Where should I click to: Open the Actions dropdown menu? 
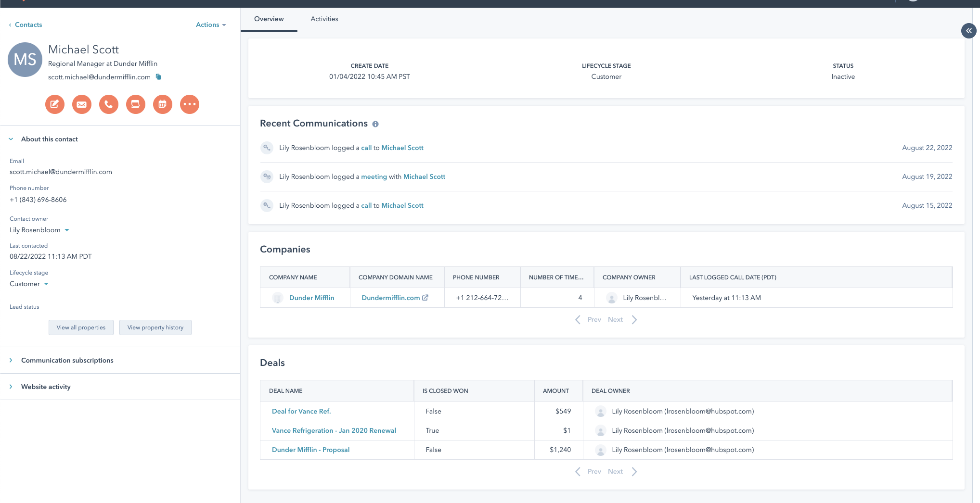(x=211, y=25)
